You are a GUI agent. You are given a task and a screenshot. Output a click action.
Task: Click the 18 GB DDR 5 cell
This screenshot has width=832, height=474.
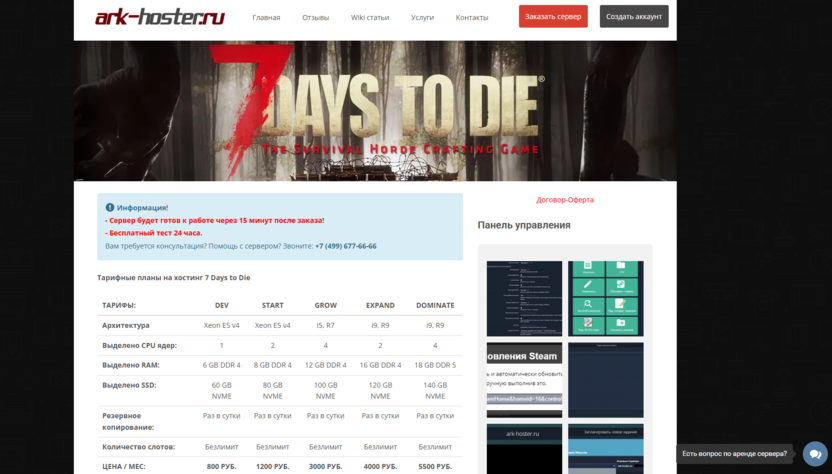pyautogui.click(x=435, y=365)
